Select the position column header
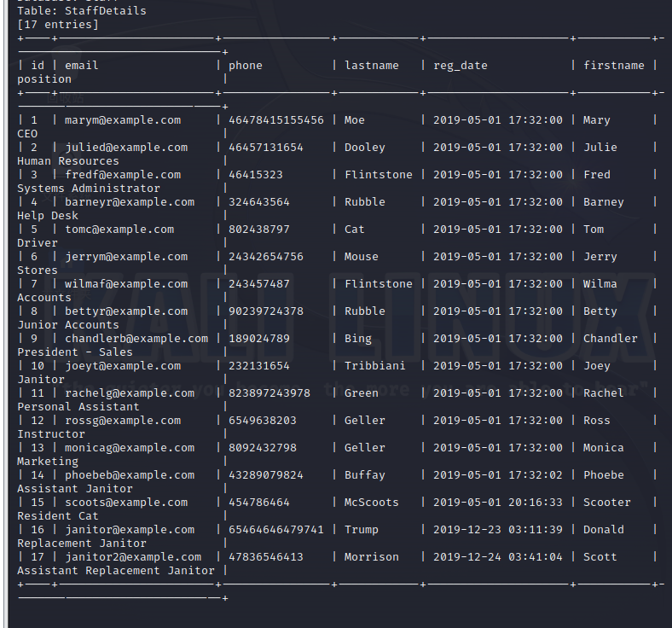The image size is (672, 628). pos(44,79)
